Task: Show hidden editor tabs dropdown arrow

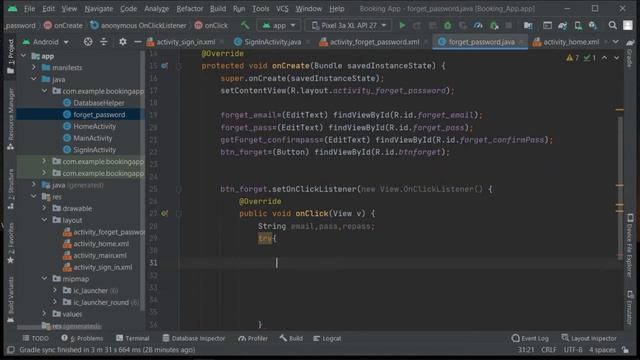Action: (x=615, y=42)
